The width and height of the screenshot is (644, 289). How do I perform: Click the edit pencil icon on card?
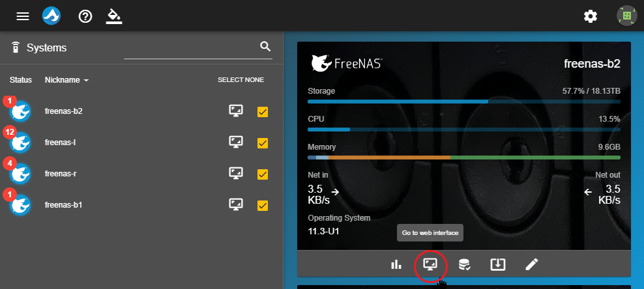click(x=532, y=264)
